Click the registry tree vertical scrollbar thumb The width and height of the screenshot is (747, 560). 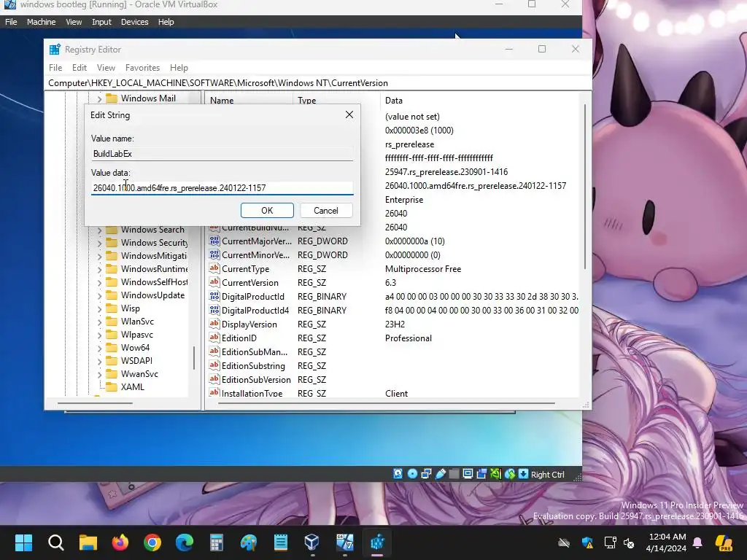coord(194,357)
